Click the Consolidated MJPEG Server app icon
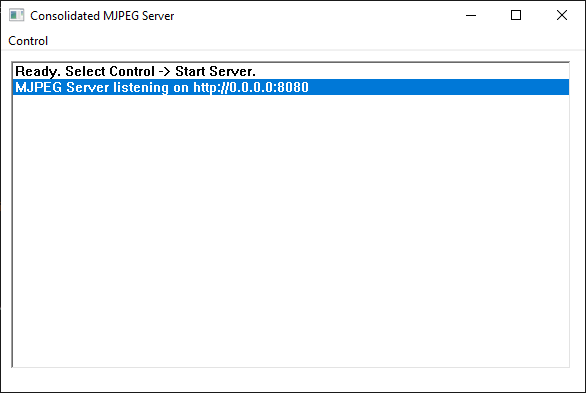Screen dimensions: 586x393 [x=16, y=15]
